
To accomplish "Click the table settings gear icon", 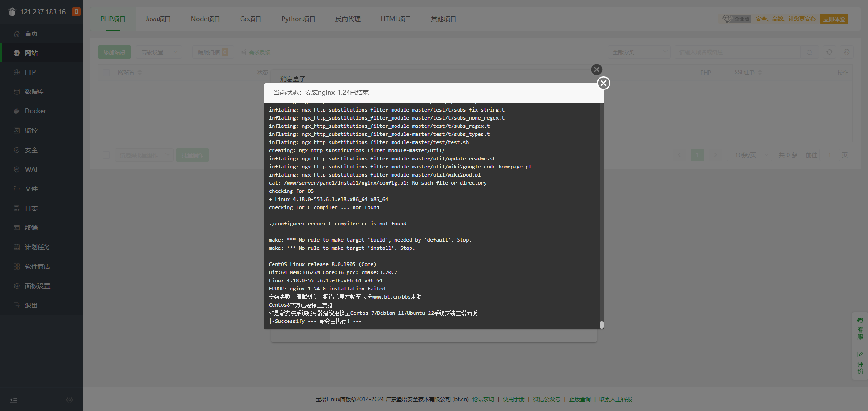I will tap(847, 52).
